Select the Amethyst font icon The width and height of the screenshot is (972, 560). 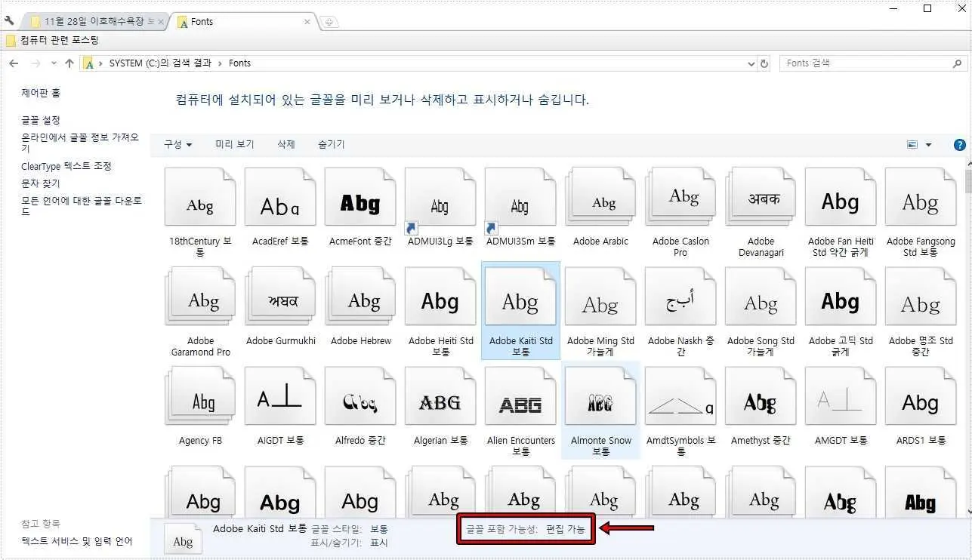point(761,396)
